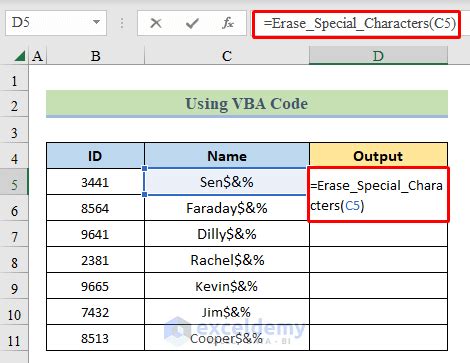Select cell with 'Rachel$&%'

[227, 260]
